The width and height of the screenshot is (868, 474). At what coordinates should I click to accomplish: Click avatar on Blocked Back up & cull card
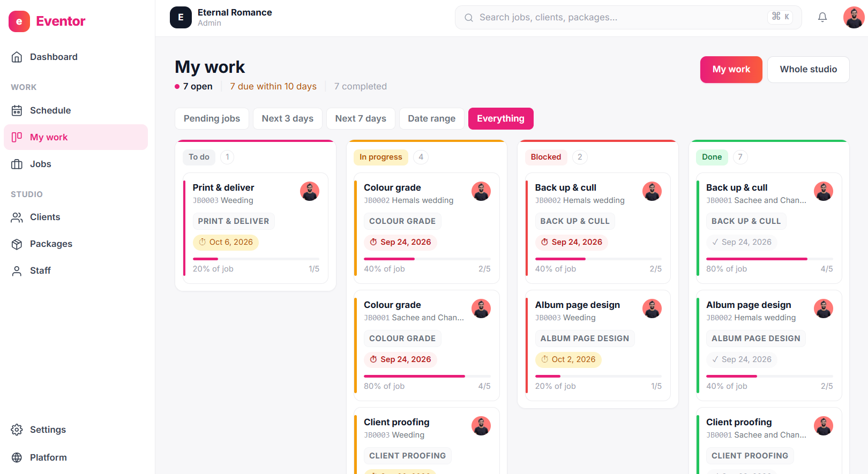(652, 191)
